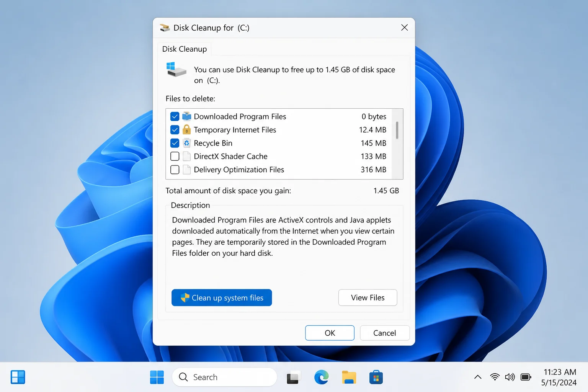Show hidden icons using the tray chevron
The width and height of the screenshot is (588, 392).
(x=478, y=377)
